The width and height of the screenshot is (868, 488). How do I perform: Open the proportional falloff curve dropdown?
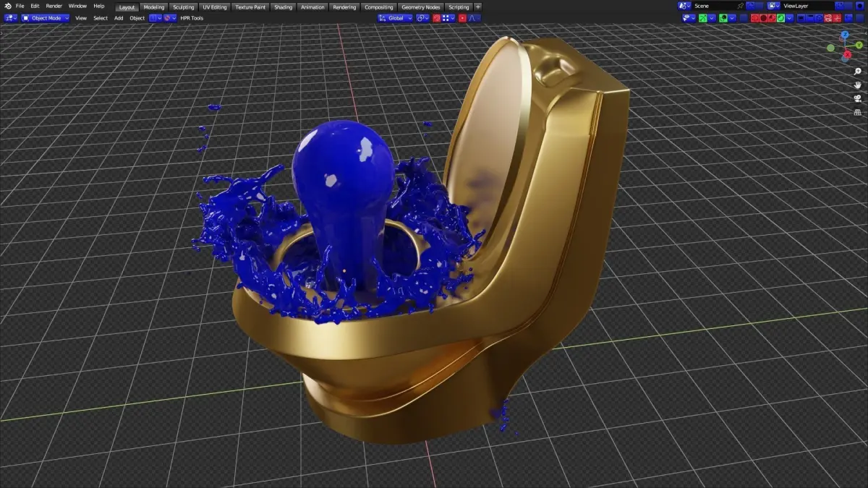474,18
